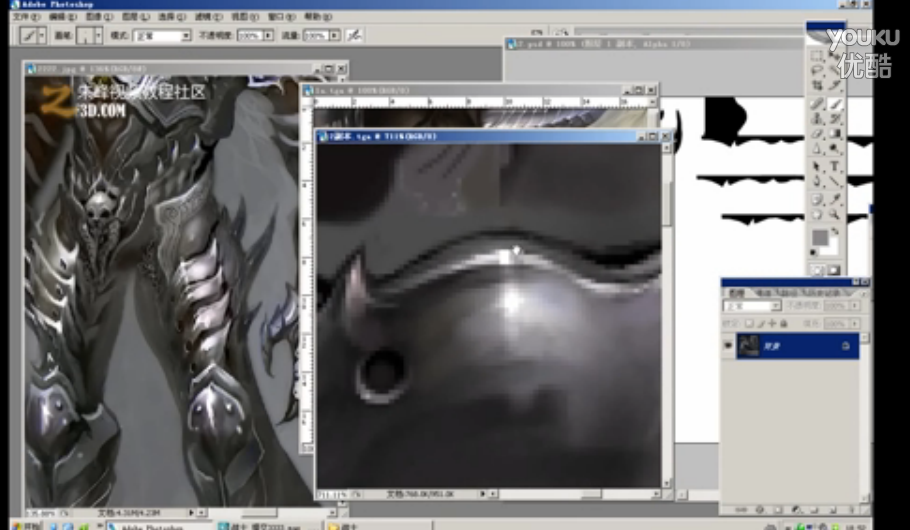
Task: Select the background layer thumbnail
Action: (x=749, y=346)
